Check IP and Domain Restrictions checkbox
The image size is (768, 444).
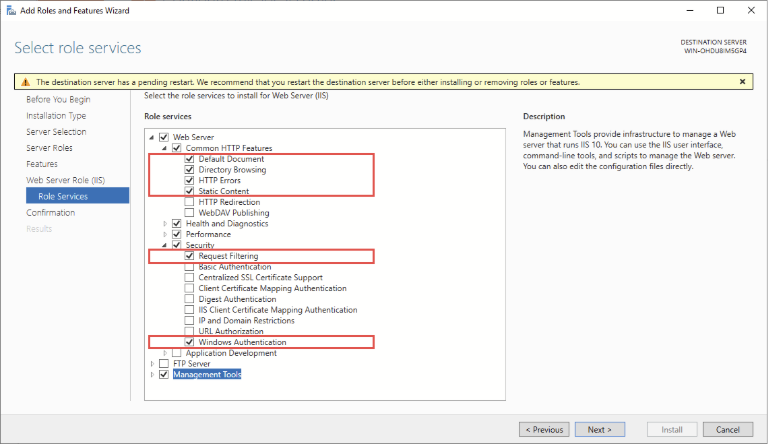[x=190, y=321]
